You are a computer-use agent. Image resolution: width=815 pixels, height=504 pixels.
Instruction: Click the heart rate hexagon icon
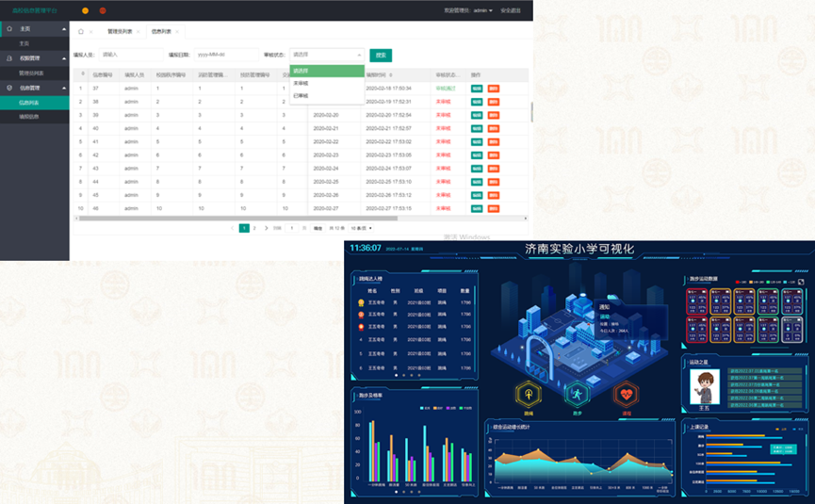click(x=627, y=394)
